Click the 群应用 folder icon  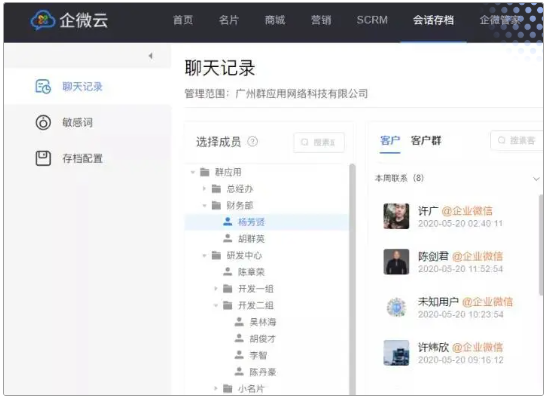click(x=205, y=172)
